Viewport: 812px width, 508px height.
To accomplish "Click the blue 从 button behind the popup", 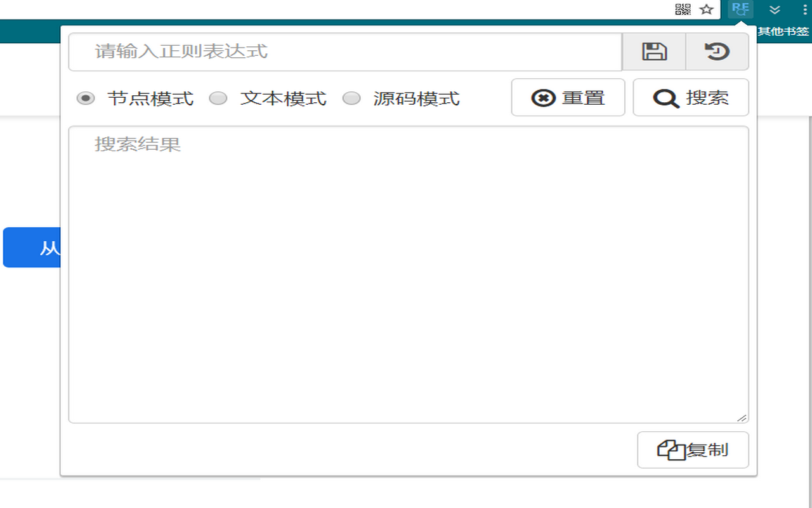I will tap(32, 248).
